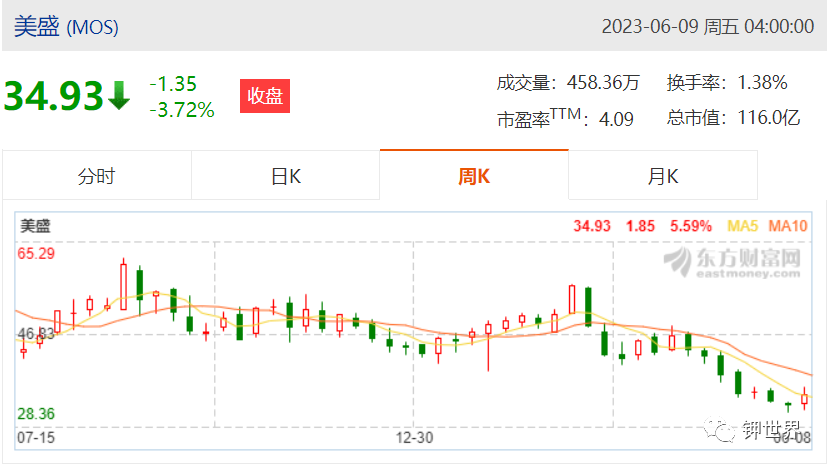Switch to the 分时 tab

[97, 175]
